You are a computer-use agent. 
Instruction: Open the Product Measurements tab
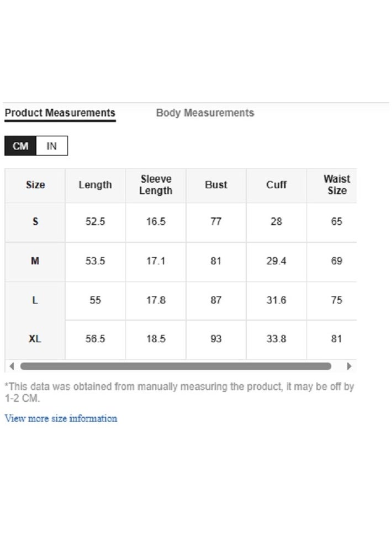click(60, 113)
